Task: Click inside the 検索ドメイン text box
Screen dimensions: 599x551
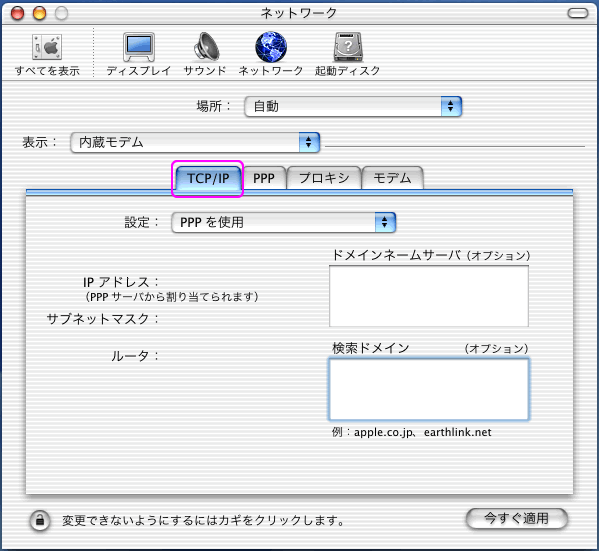Action: pyautogui.click(x=429, y=389)
